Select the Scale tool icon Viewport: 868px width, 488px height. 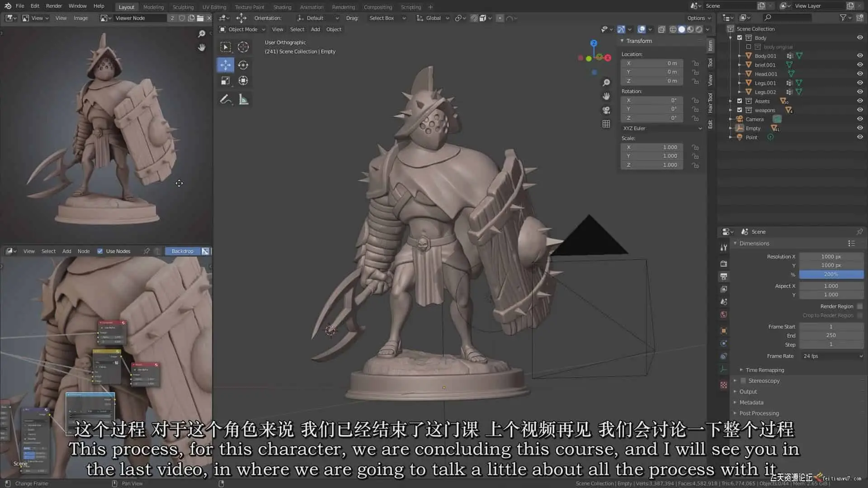pos(225,81)
